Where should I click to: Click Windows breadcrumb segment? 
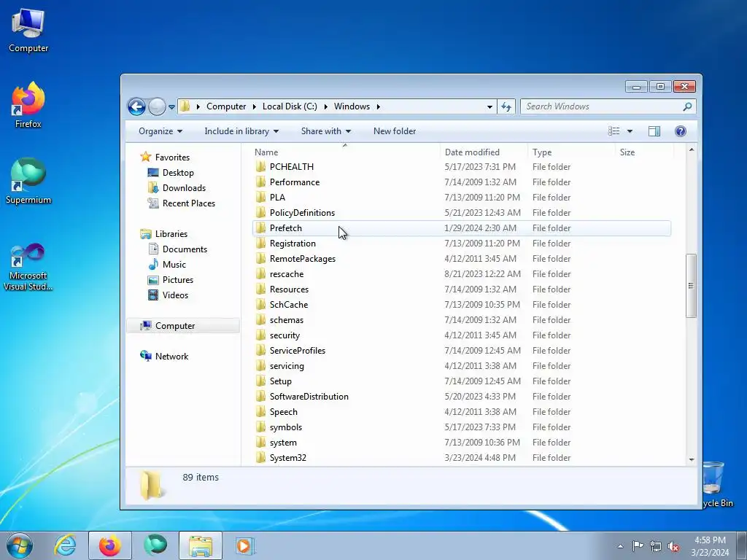[352, 106]
